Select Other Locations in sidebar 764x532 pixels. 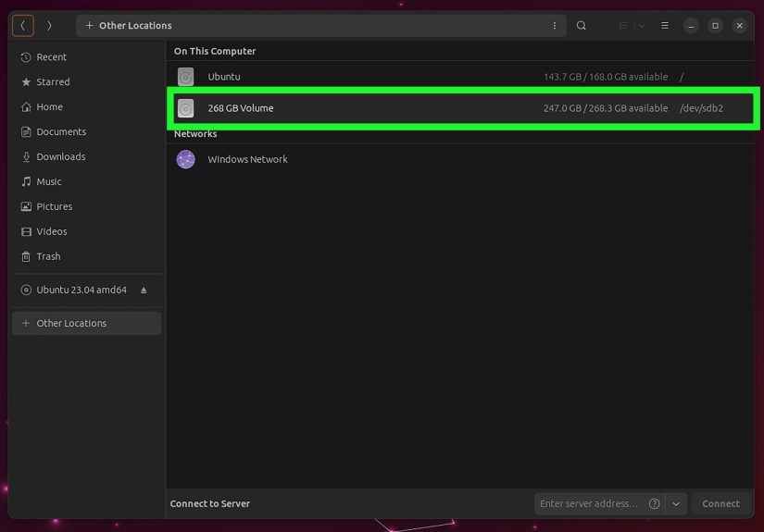pyautogui.click(x=87, y=323)
